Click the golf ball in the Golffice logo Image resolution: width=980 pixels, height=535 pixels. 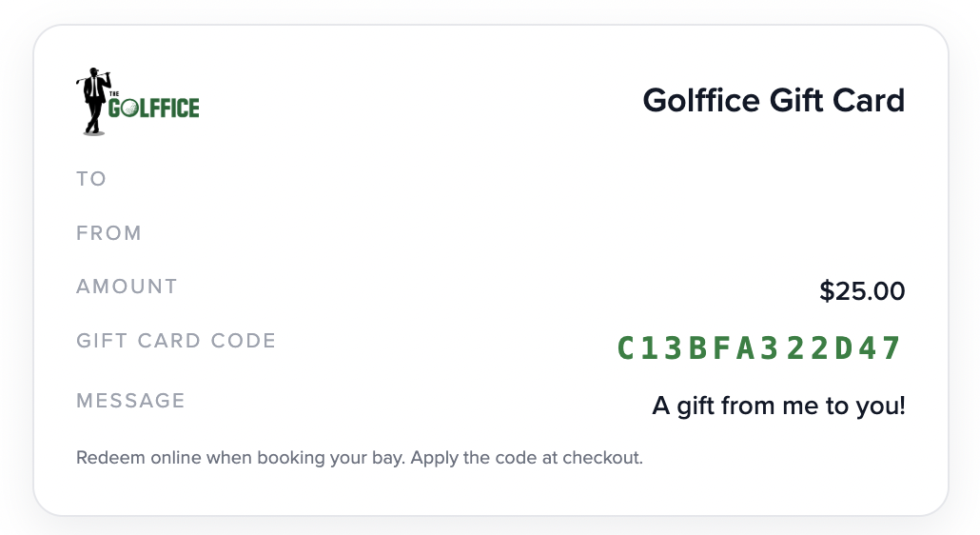132,109
